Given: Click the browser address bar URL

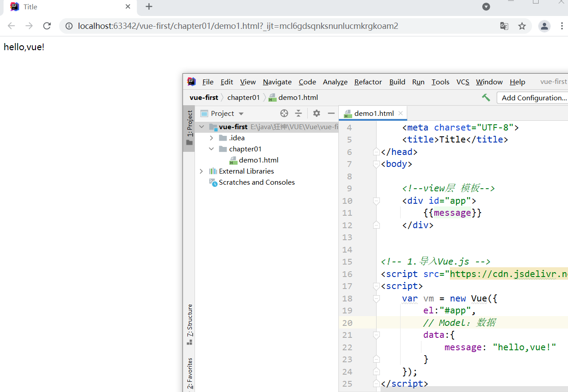Looking at the screenshot, I should point(238,26).
